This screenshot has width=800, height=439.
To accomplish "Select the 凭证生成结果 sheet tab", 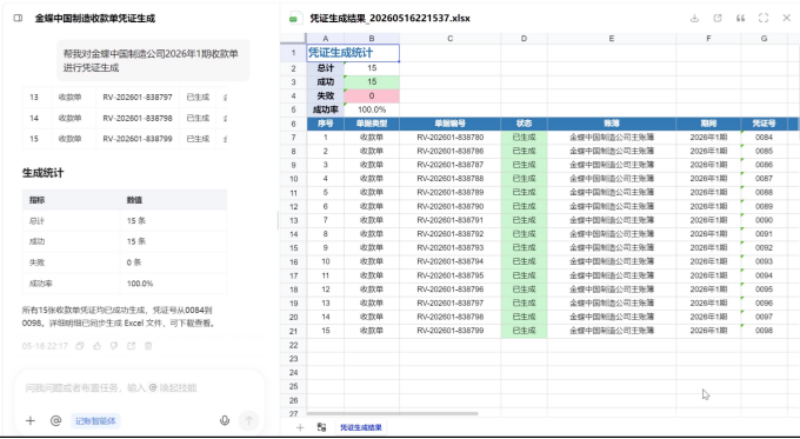I will click(x=361, y=428).
